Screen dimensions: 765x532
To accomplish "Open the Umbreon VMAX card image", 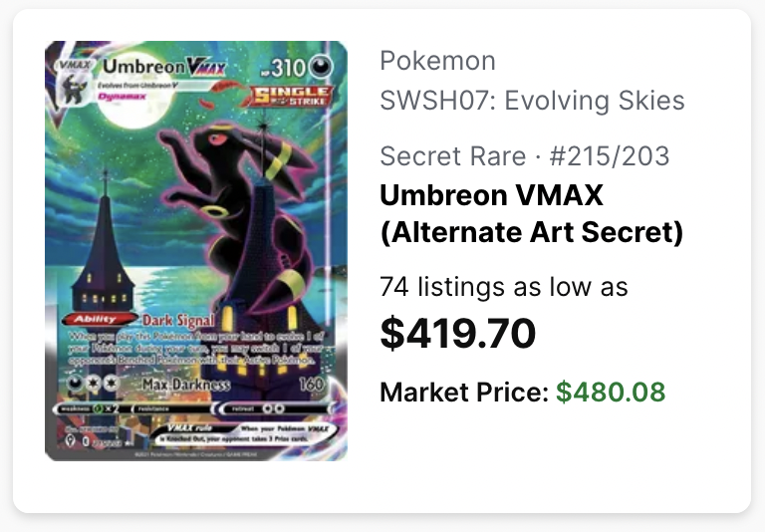I will pyautogui.click(x=196, y=251).
